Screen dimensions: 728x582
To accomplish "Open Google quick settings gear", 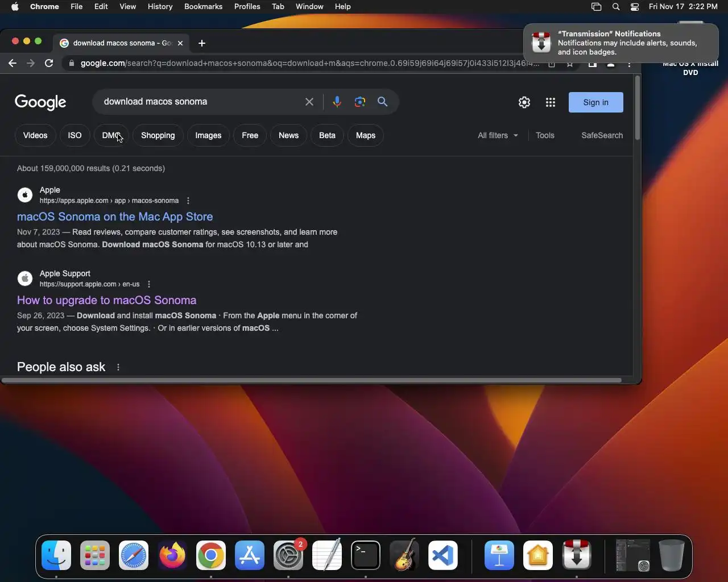I will 524,102.
